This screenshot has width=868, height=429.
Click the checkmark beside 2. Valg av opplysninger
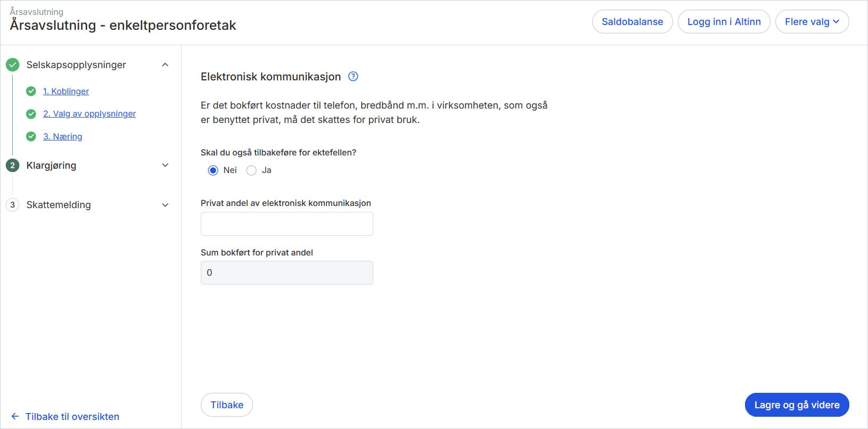pyautogui.click(x=31, y=113)
